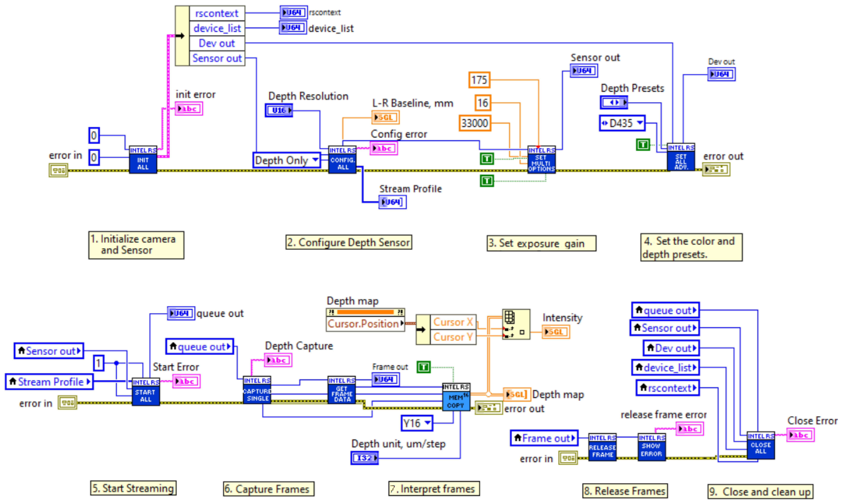Select the INTEL RS INIT ALL node
Image resolution: width=842 pixels, height=504 pixels.
[143, 159]
